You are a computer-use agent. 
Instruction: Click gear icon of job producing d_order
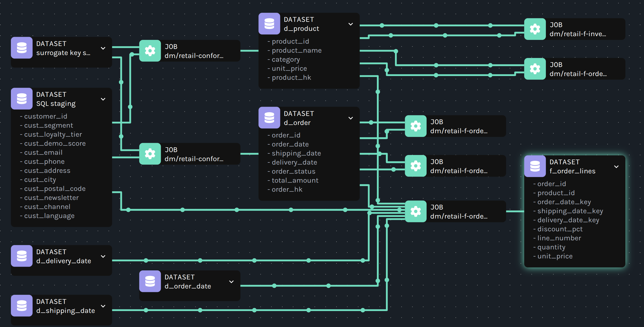tap(150, 154)
